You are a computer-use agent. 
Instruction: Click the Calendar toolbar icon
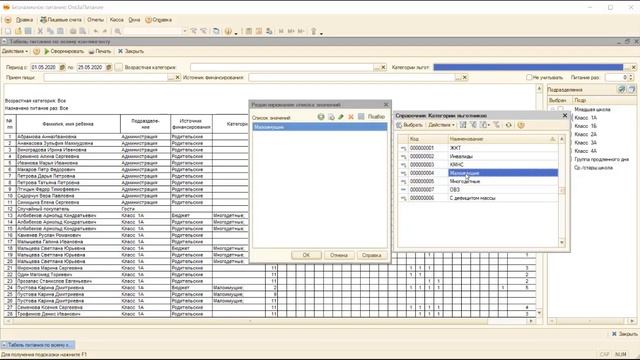[x=259, y=31]
